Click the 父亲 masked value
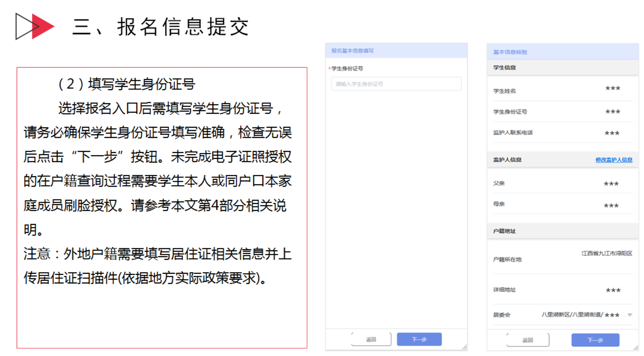Screen dimensions: 644x356 pos(611,184)
